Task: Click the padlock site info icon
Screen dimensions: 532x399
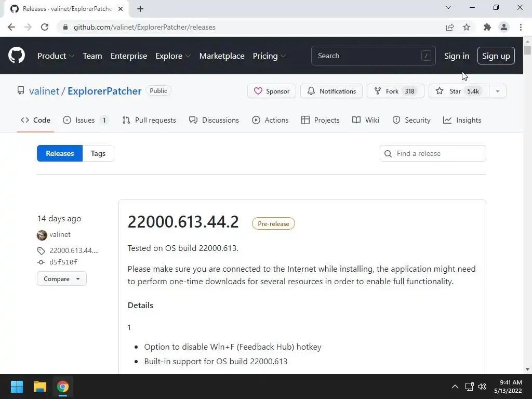Action: pos(65,27)
